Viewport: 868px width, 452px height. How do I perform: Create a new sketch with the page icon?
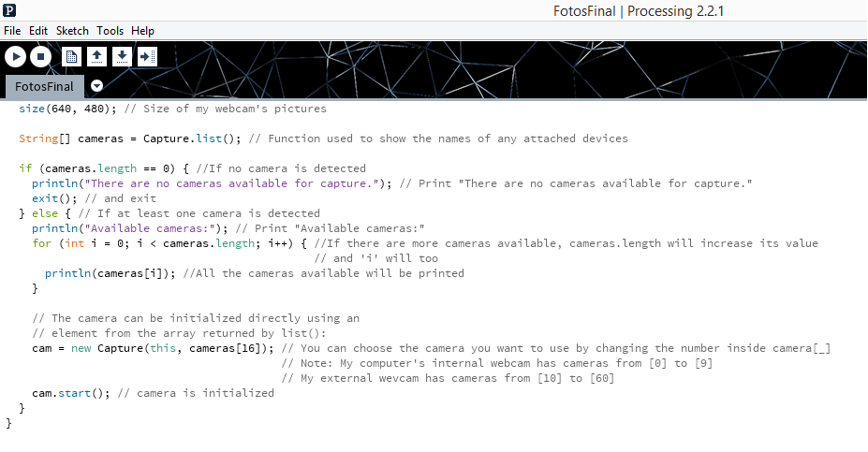click(x=71, y=56)
